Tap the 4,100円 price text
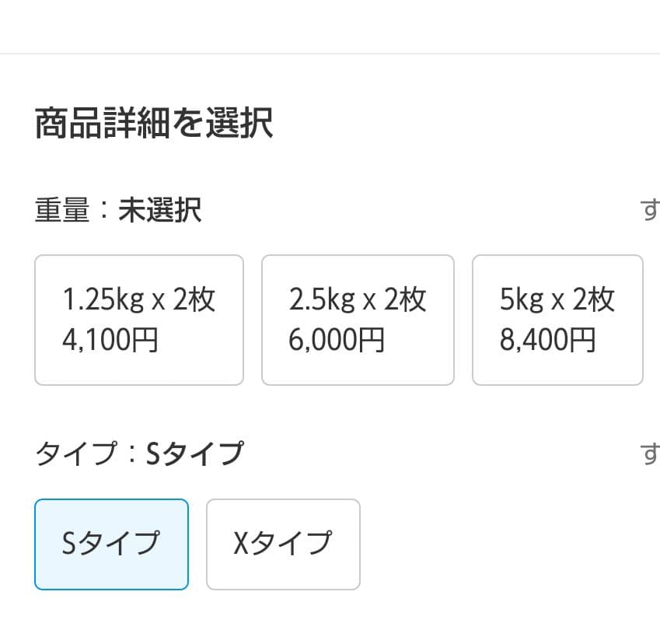 (111, 339)
